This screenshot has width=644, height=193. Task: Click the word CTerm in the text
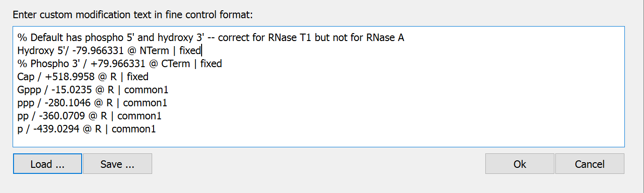click(x=174, y=63)
